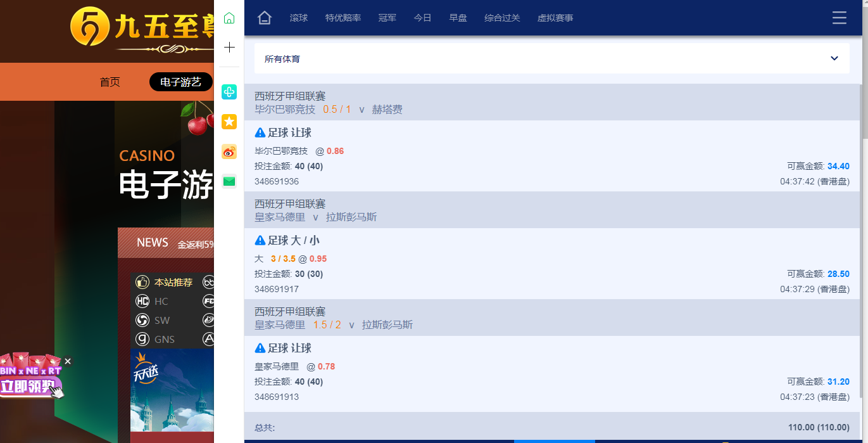
Task: Open the hamburger menu in the sportsbook header
Action: (840, 18)
